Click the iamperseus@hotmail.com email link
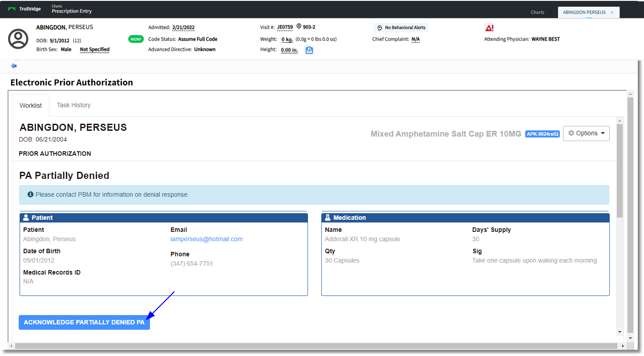 207,239
